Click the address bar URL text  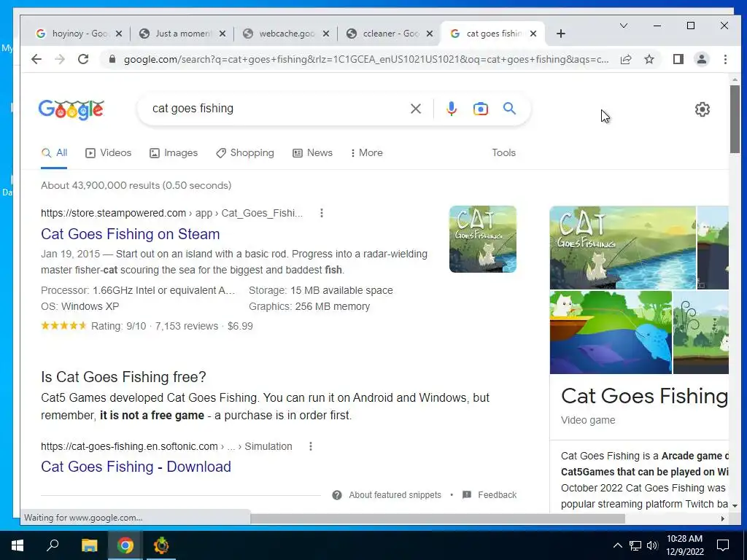coord(366,59)
